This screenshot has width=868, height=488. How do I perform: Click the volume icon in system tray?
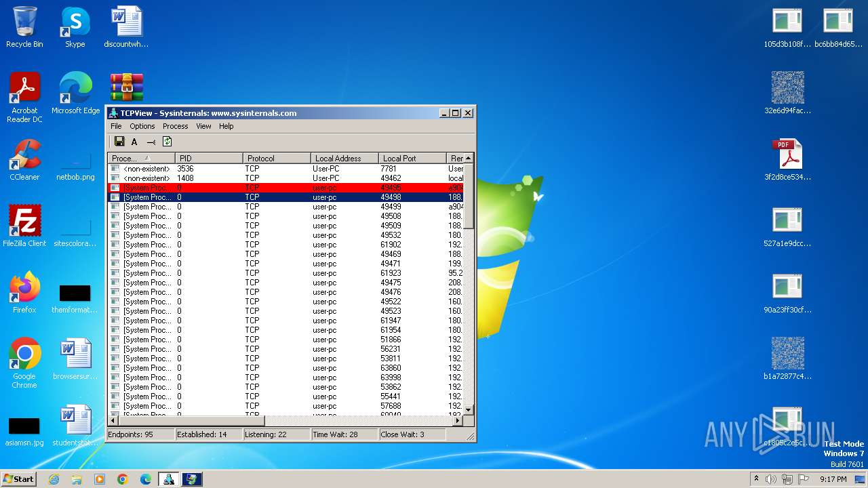[x=771, y=479]
